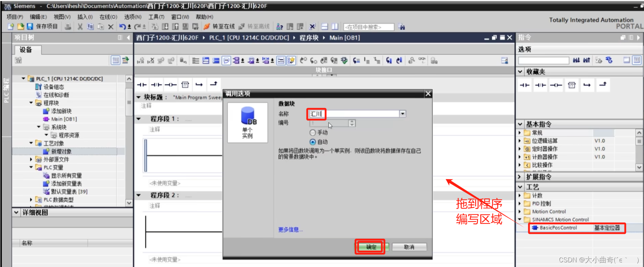Click Main [OB1] in project tree
The image size is (644, 267).
(x=64, y=119)
